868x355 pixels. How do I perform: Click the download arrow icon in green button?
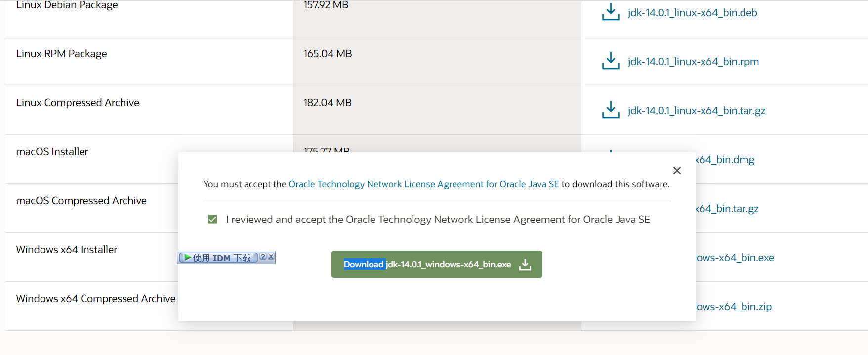click(x=525, y=265)
